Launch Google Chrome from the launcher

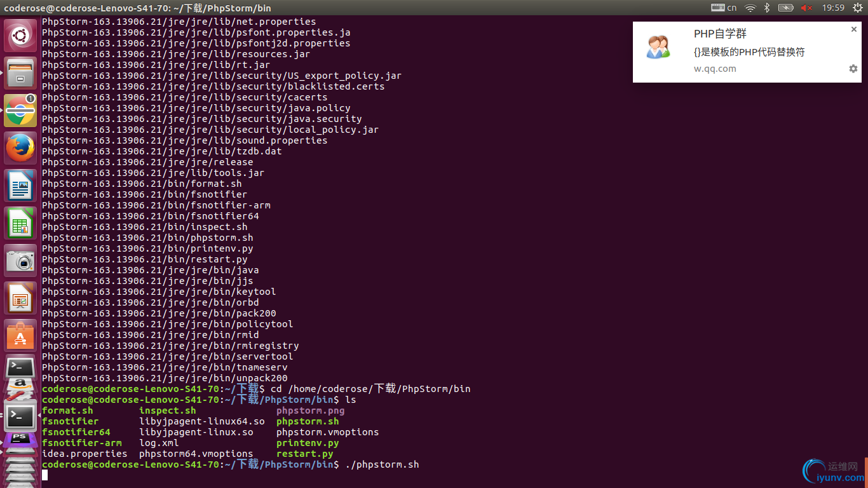click(20, 111)
